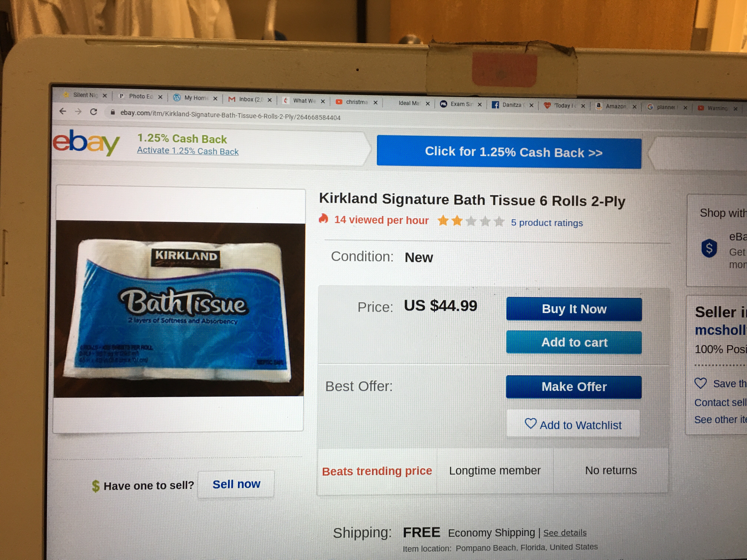Click the Sell now button
Screen dimensions: 747x560
click(x=236, y=484)
